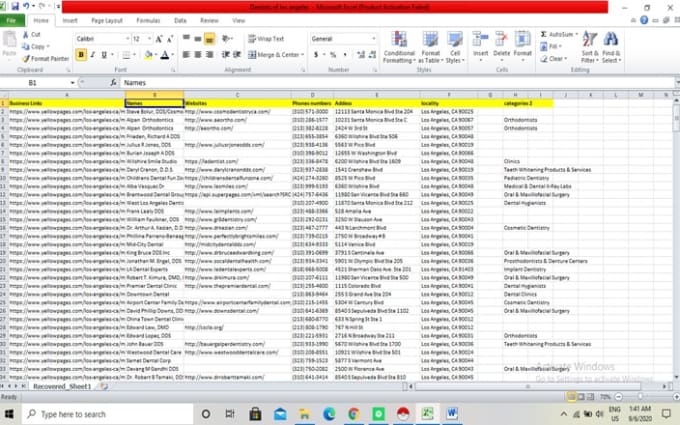Switch to the View tab
Screen dimensions: 680x425
[238, 20]
